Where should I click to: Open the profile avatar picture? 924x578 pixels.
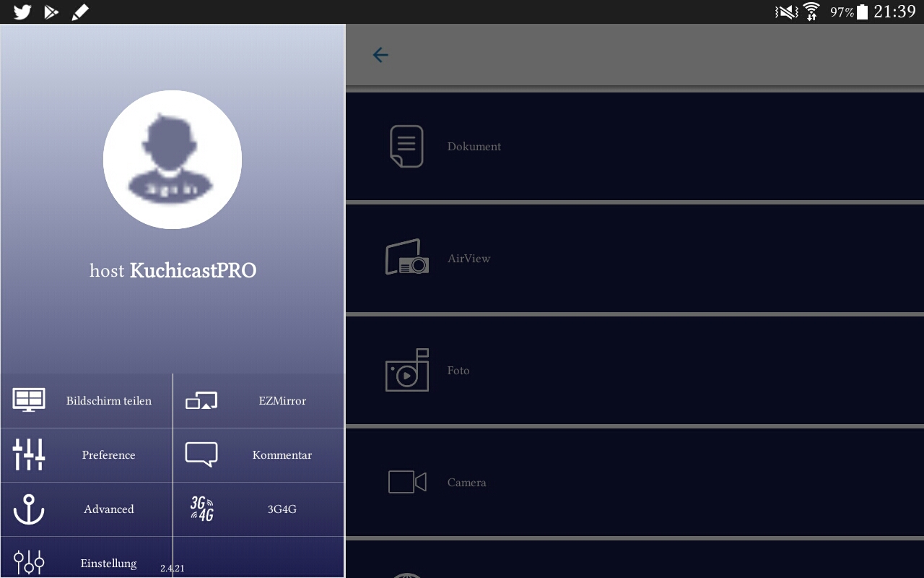coord(173,160)
